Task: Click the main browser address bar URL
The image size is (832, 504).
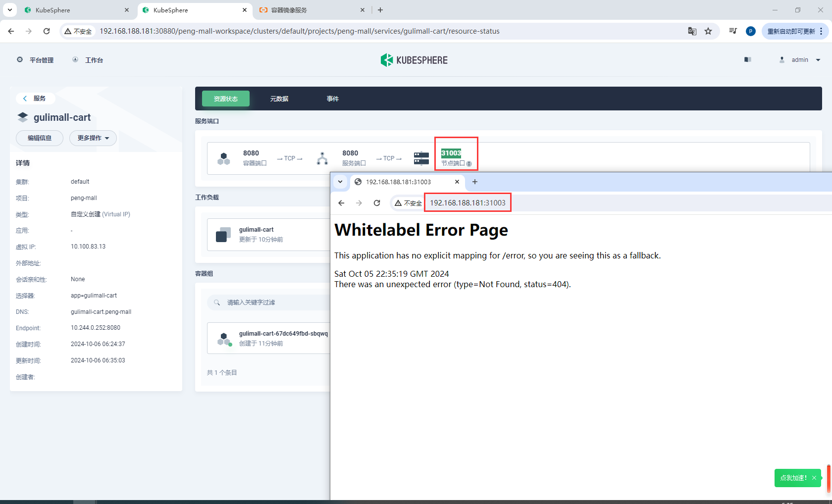Action: (300, 31)
